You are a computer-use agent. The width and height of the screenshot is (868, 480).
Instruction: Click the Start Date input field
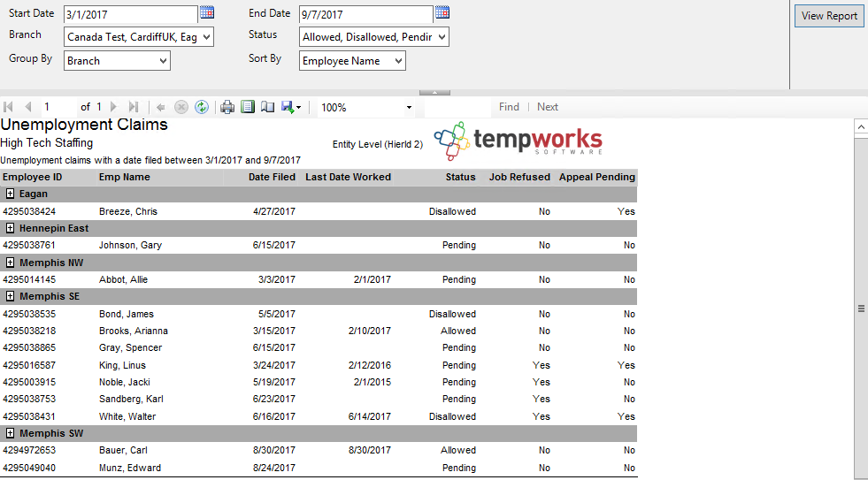[131, 14]
